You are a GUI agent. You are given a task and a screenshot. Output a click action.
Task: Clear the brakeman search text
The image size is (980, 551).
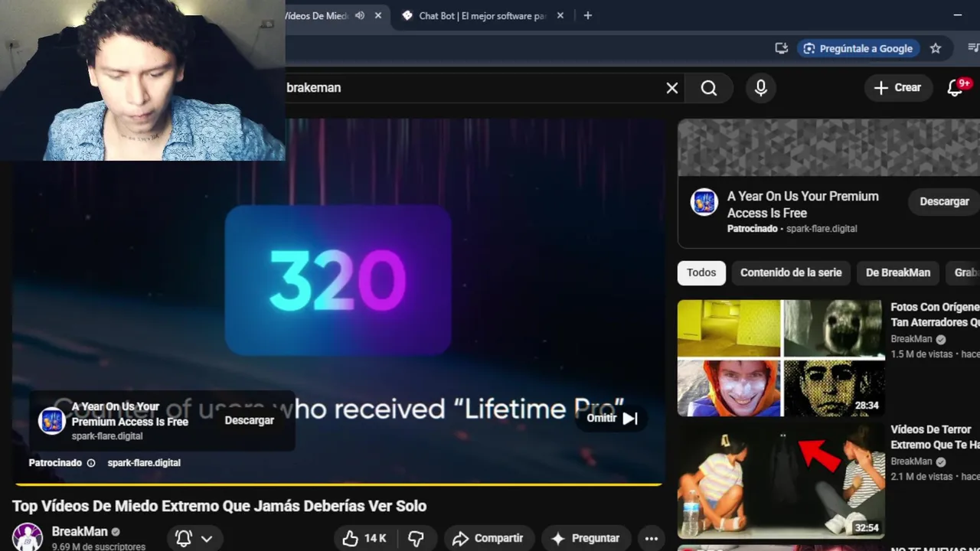coord(671,88)
